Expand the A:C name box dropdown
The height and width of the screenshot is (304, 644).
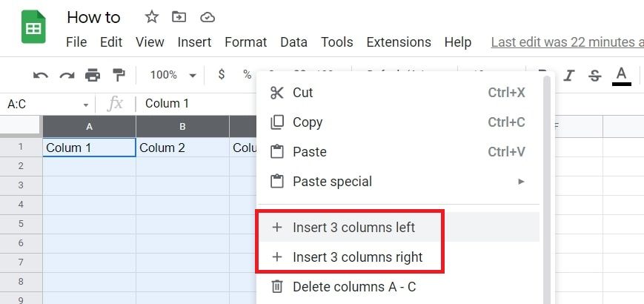86,105
